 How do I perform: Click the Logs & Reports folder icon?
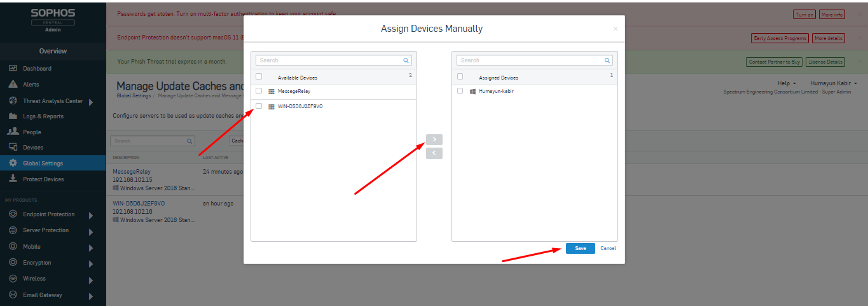click(13, 116)
